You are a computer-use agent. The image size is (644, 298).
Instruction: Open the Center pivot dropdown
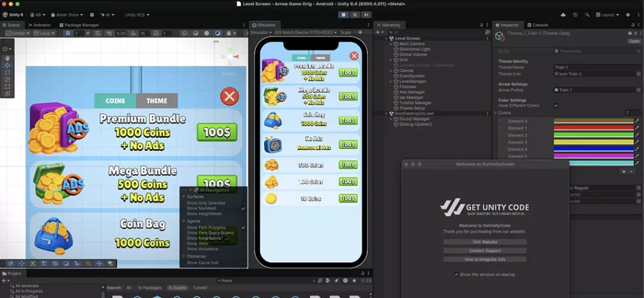click(18, 33)
